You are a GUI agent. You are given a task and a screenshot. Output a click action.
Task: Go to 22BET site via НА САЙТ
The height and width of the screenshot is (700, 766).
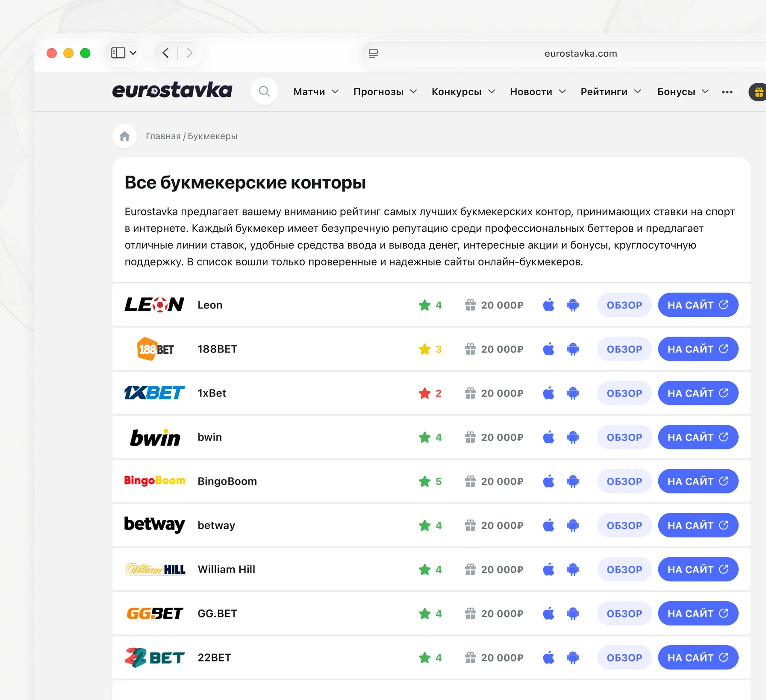click(698, 658)
